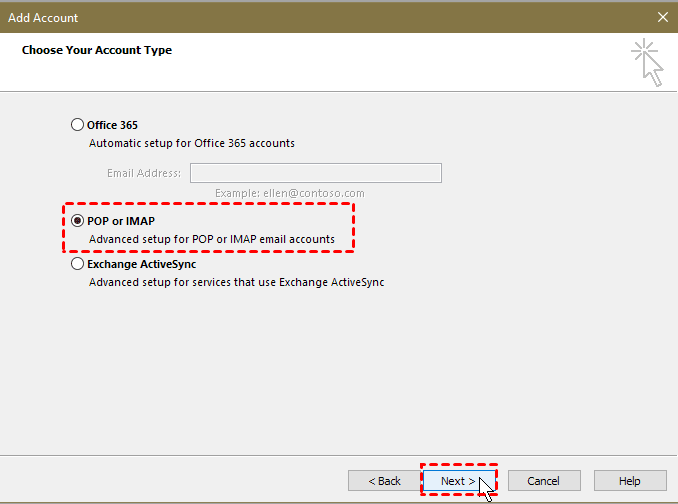Click the Email Address input field
Viewport: 678px width, 504px height.
pyautogui.click(x=315, y=173)
